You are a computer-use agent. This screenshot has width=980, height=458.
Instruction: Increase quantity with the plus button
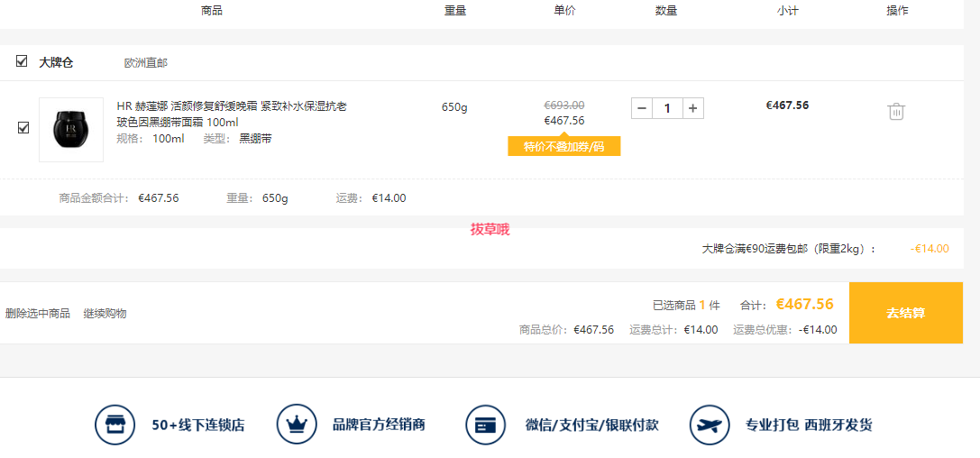[x=692, y=108]
